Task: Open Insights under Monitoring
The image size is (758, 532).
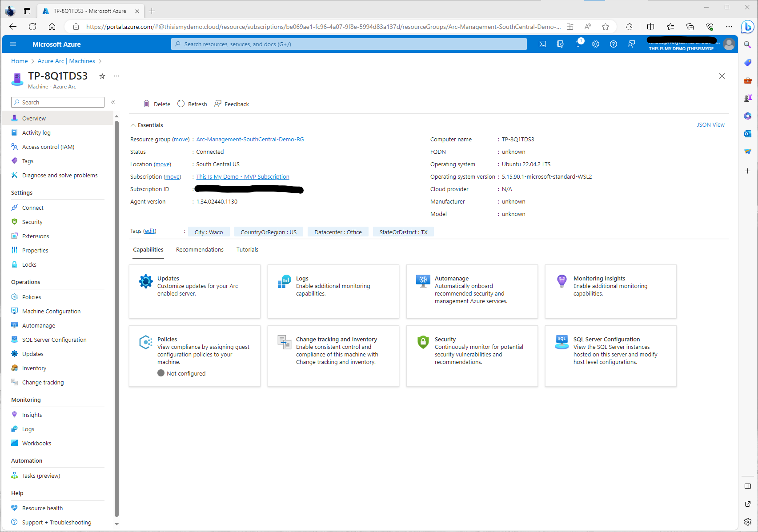Action: (x=32, y=415)
